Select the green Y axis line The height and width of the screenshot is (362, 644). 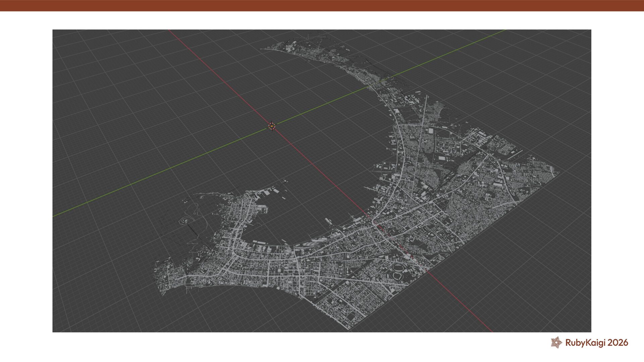click(168, 169)
